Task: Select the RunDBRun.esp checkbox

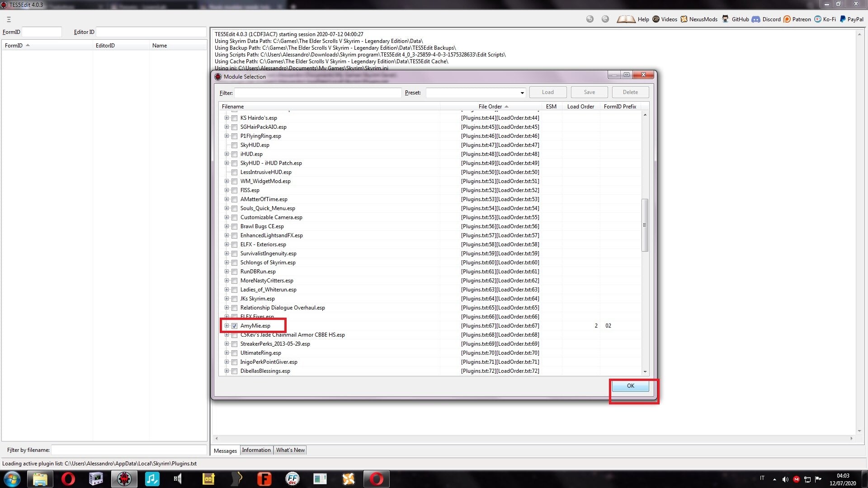Action: (x=234, y=272)
